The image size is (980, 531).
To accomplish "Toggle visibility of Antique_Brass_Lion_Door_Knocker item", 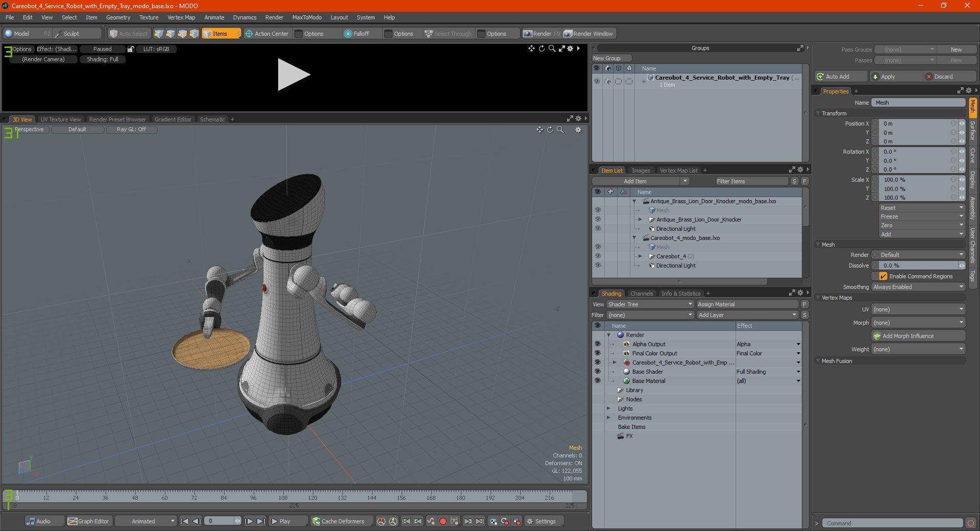I will click(x=598, y=220).
